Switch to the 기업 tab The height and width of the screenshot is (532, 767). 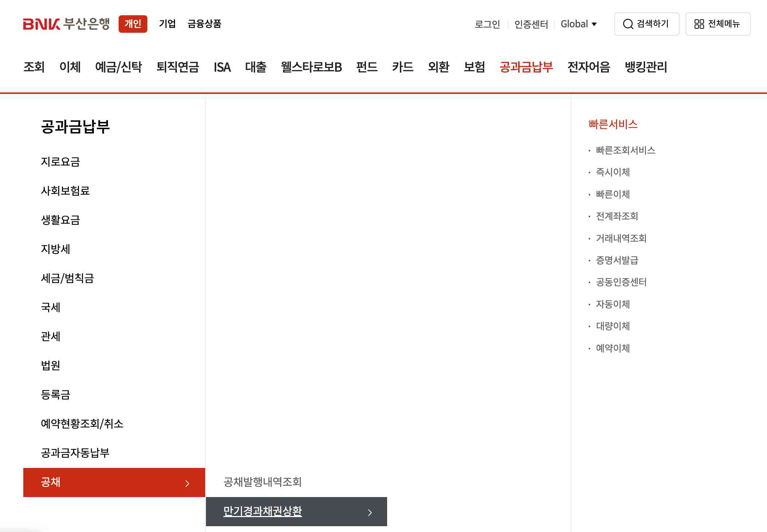tap(167, 24)
